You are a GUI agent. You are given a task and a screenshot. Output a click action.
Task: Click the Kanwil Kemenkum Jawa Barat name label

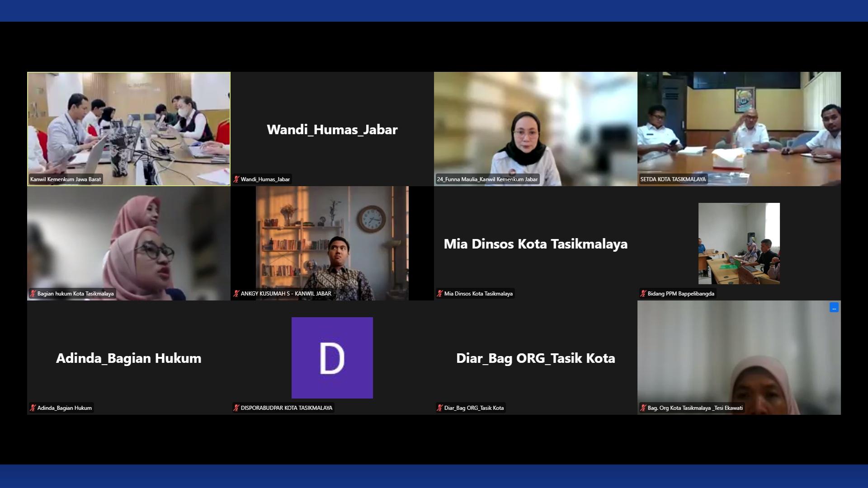click(66, 179)
